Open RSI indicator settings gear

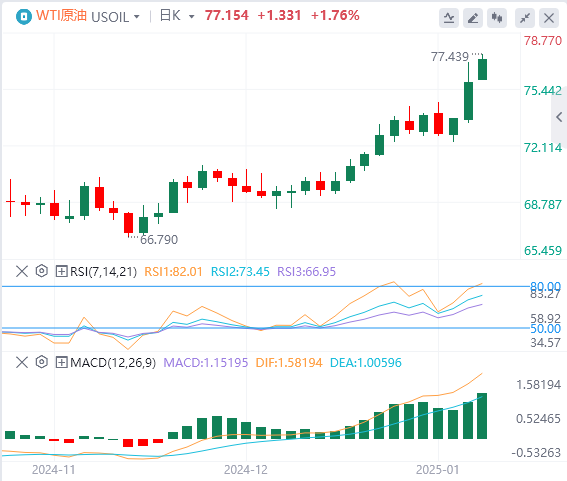tap(42, 271)
